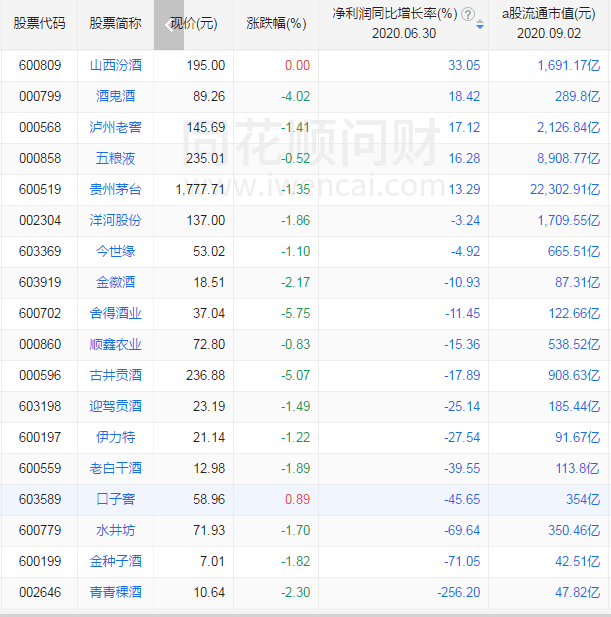Open the 洋河股份 stock link

click(116, 220)
